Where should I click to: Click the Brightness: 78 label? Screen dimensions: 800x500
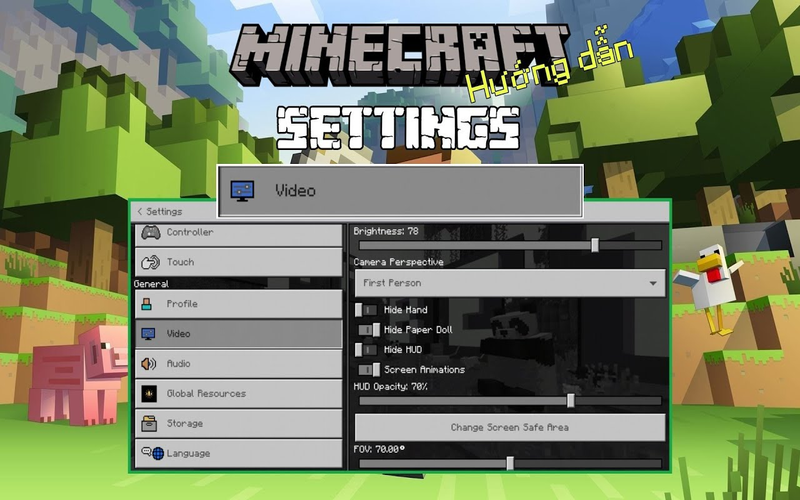386,231
